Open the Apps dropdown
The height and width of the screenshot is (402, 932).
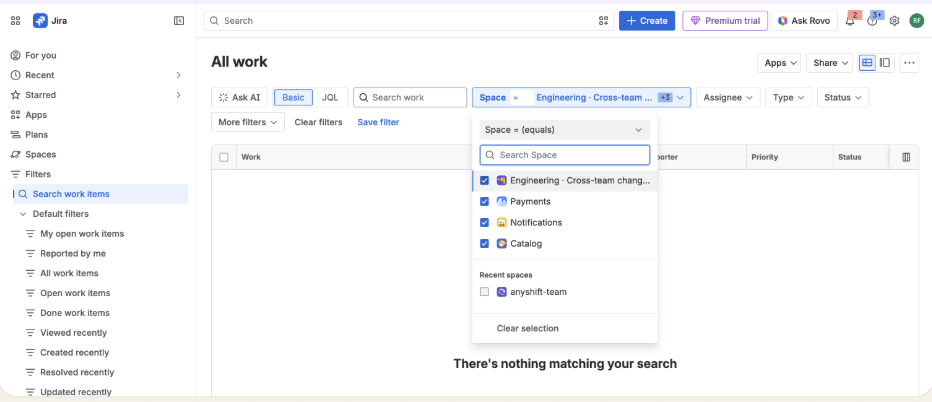(x=779, y=62)
